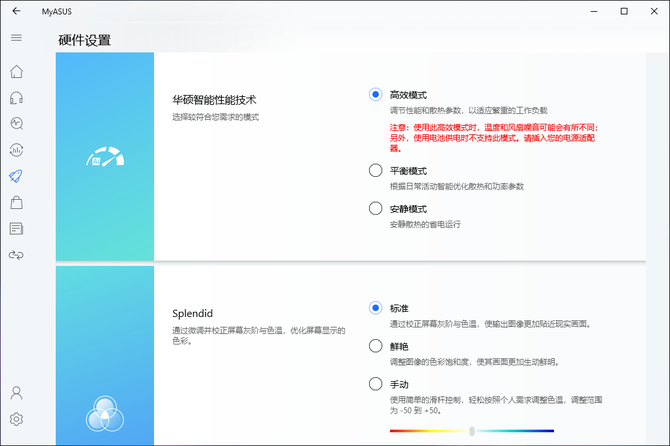The width and height of the screenshot is (670, 446).
Task: Open the circular gauge sidebar icon
Action: [x=16, y=150]
